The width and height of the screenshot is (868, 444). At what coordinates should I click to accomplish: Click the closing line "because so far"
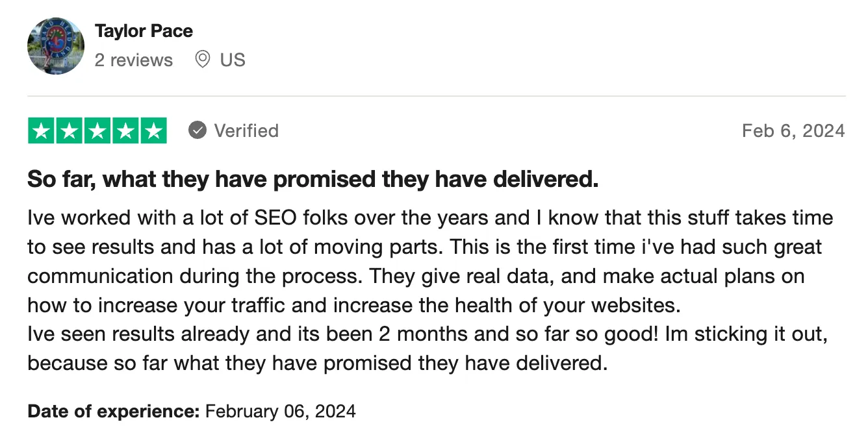click(317, 362)
